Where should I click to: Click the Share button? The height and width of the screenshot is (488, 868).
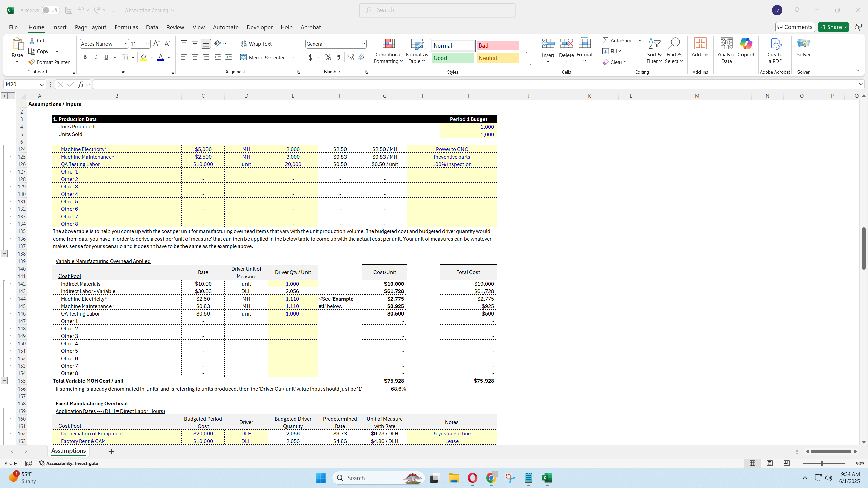(833, 27)
